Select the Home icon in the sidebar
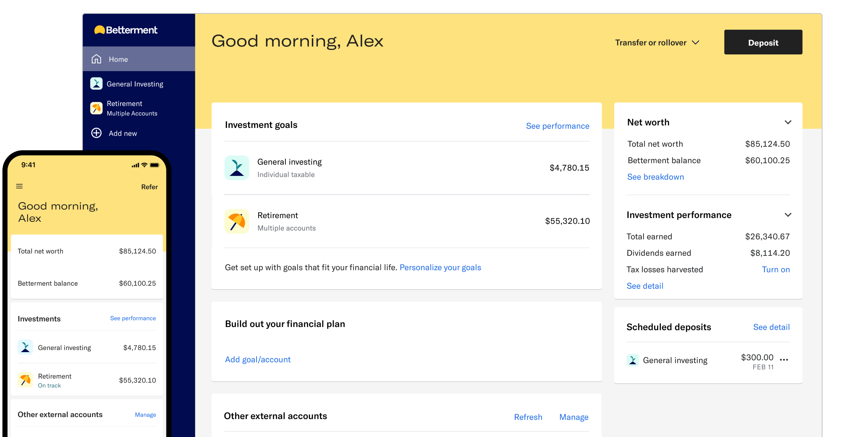The width and height of the screenshot is (868, 437). 97,59
